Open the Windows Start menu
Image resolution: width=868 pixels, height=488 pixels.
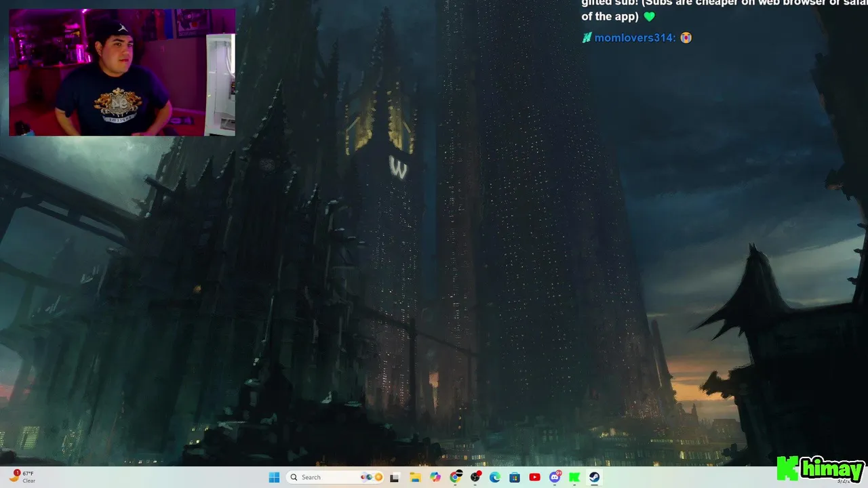(x=274, y=477)
